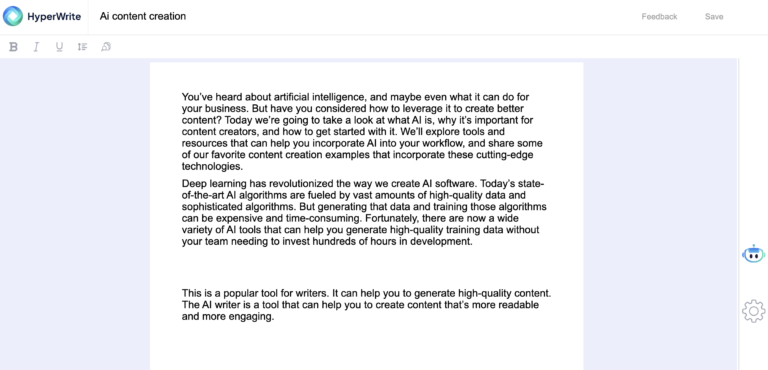
Task: Open the line spacing options icon
Action: 82,47
